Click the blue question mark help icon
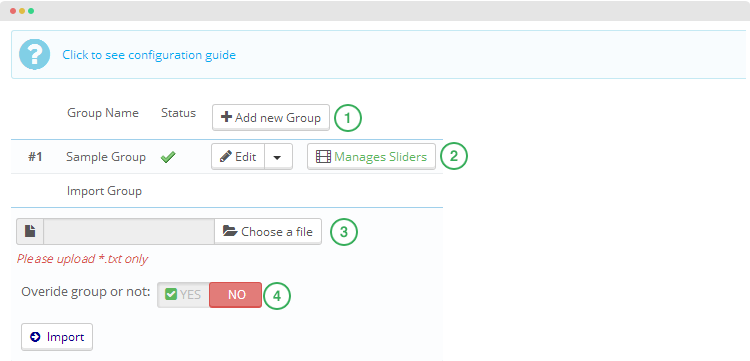The width and height of the screenshot is (750, 361). (34, 55)
